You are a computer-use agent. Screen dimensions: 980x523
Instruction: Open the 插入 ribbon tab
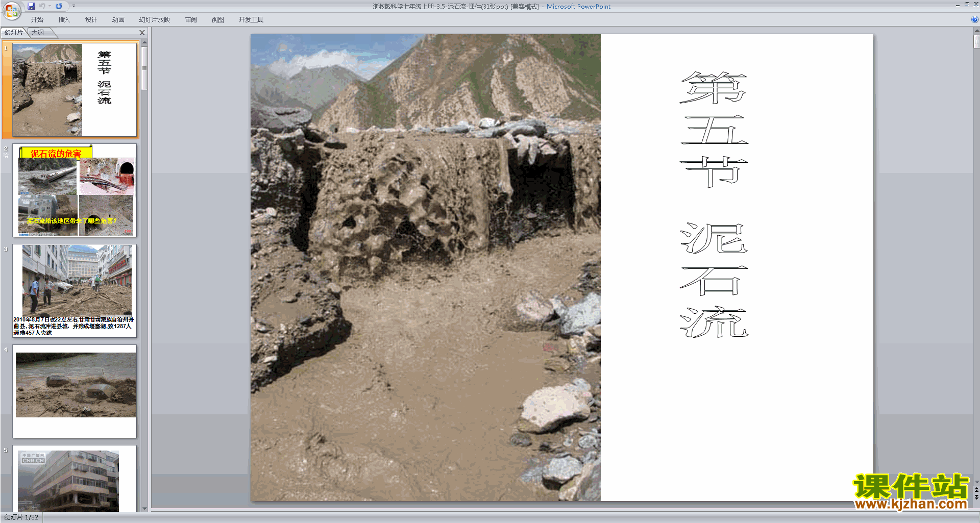(64, 20)
